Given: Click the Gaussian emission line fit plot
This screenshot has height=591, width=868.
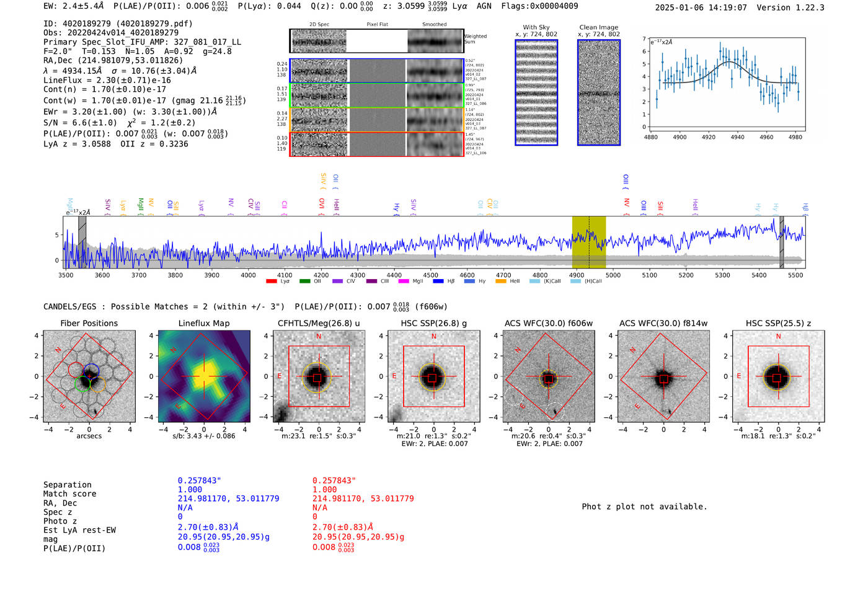Looking at the screenshot, I should [x=727, y=84].
